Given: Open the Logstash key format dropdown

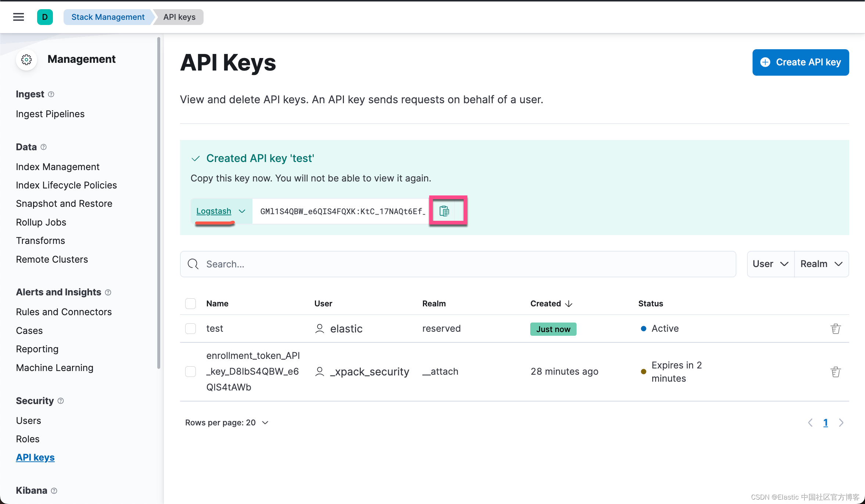Looking at the screenshot, I should coord(220,211).
